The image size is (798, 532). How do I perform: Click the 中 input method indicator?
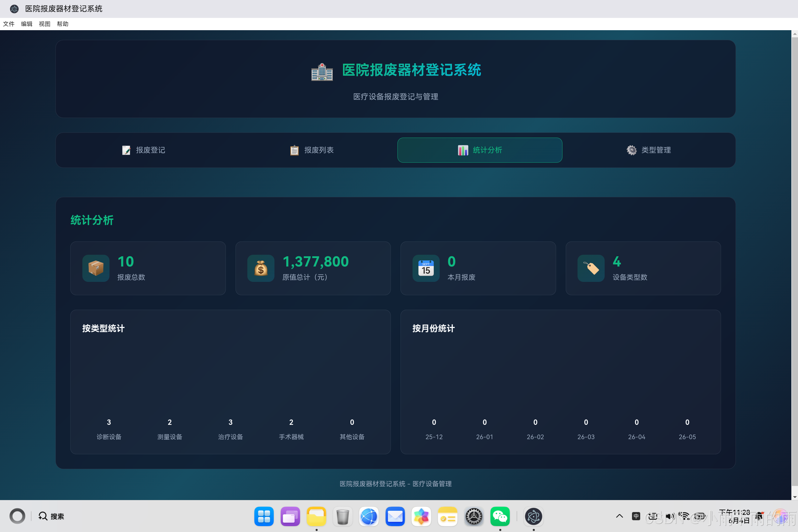(636, 516)
